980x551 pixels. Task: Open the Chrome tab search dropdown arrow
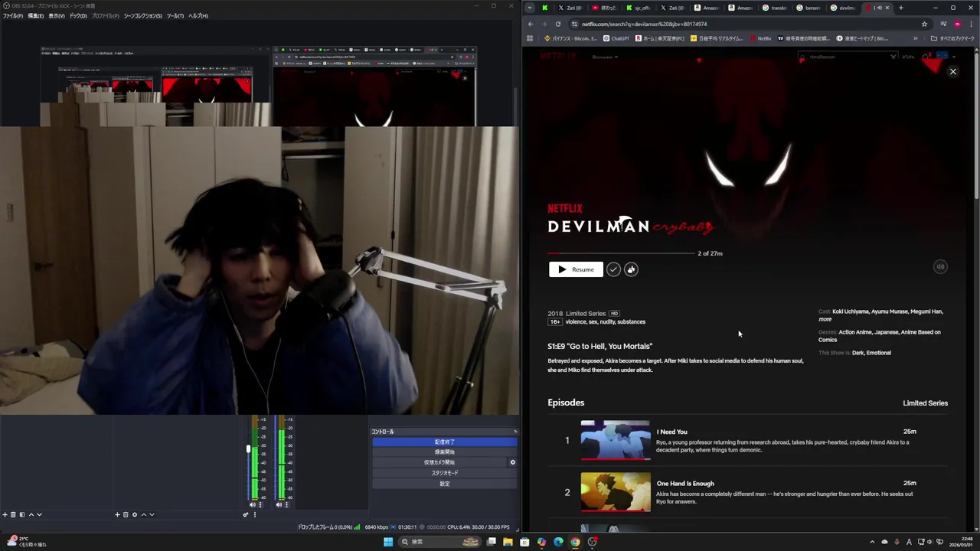[x=529, y=8]
